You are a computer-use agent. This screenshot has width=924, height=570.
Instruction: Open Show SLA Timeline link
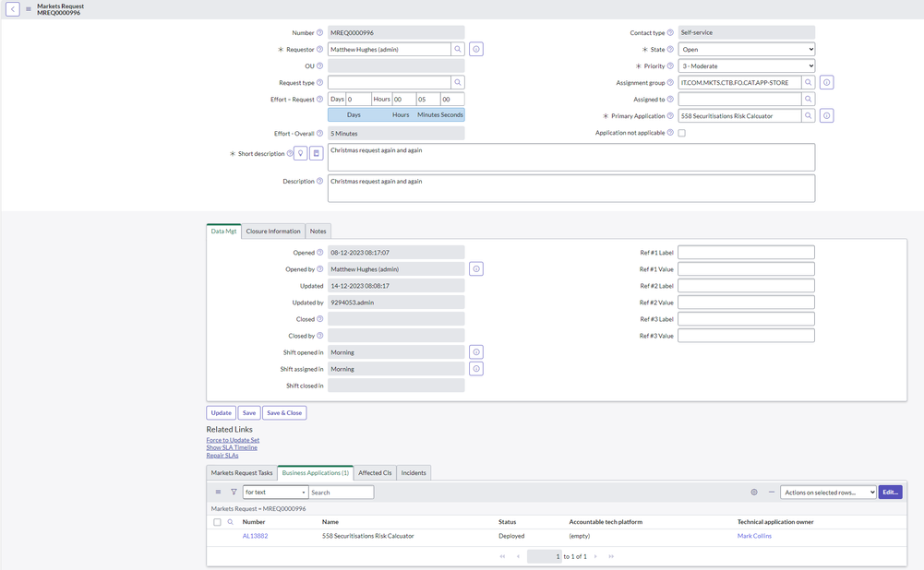pos(232,447)
